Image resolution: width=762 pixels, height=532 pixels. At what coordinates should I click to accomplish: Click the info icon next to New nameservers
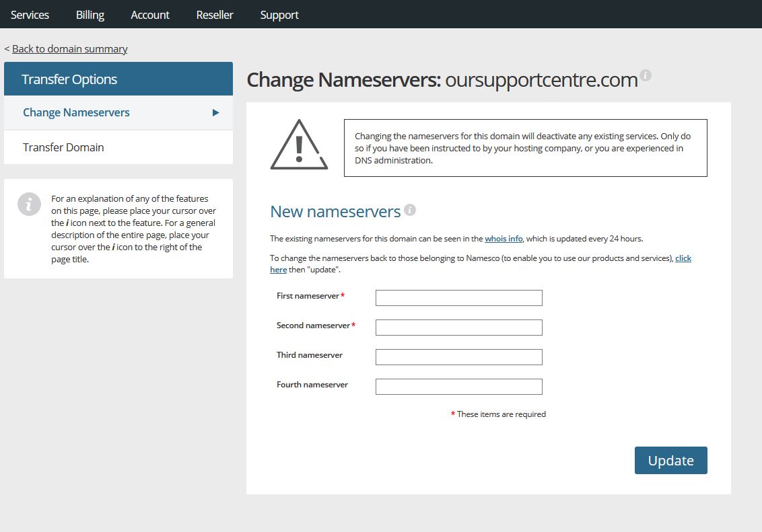tap(410, 210)
